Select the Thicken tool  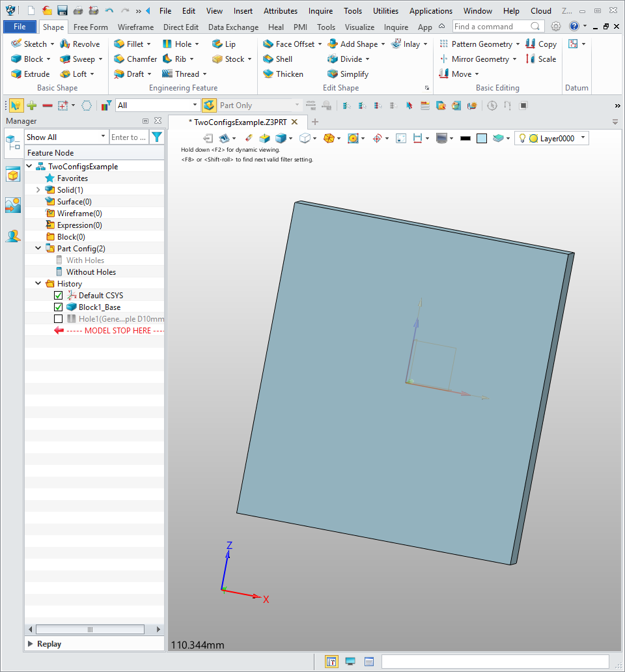(x=283, y=74)
